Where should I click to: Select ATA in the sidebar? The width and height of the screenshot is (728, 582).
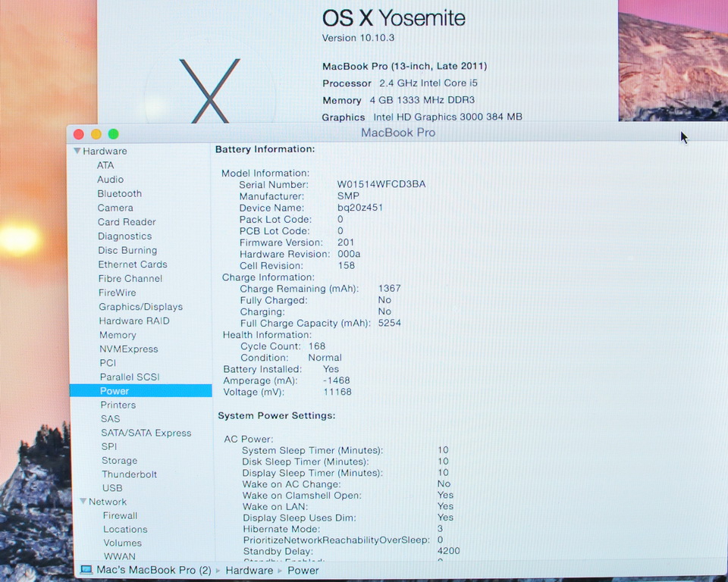pos(105,165)
